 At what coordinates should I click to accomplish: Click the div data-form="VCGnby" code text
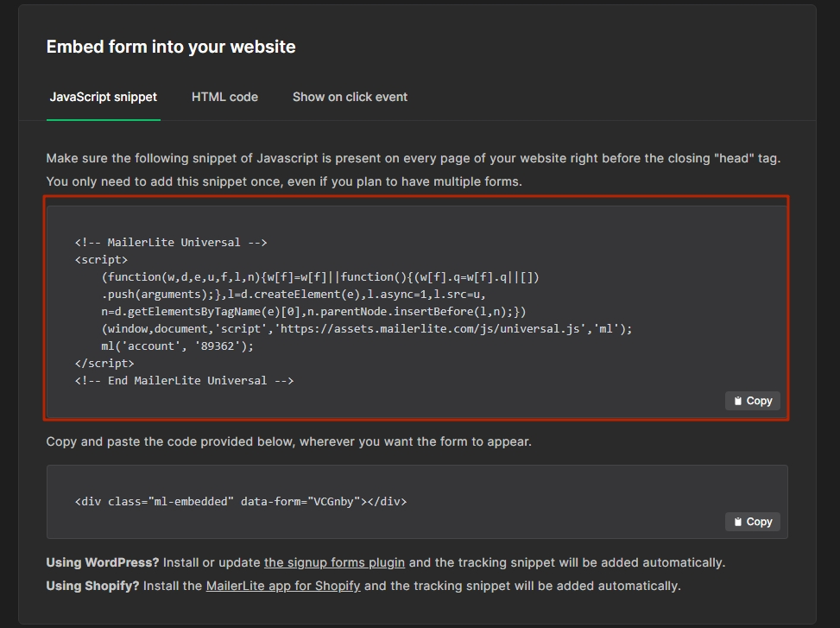click(241, 502)
